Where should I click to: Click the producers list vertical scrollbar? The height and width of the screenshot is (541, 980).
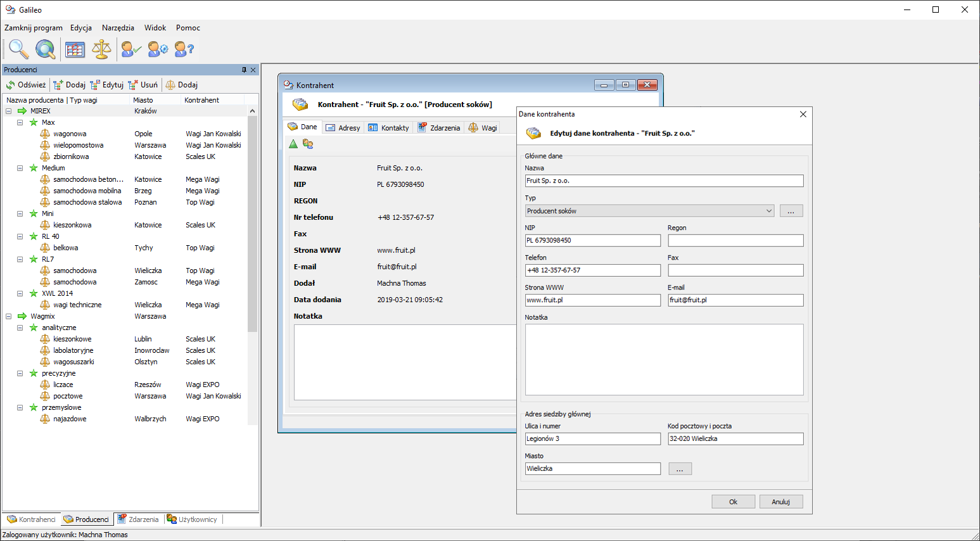(252, 222)
